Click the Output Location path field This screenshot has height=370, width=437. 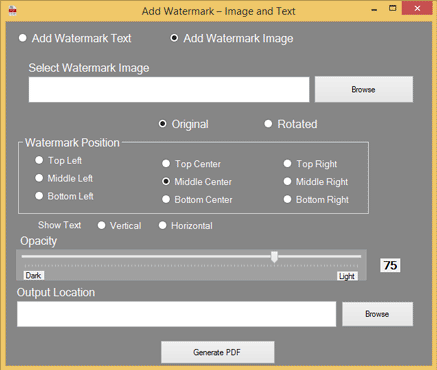coord(176,314)
